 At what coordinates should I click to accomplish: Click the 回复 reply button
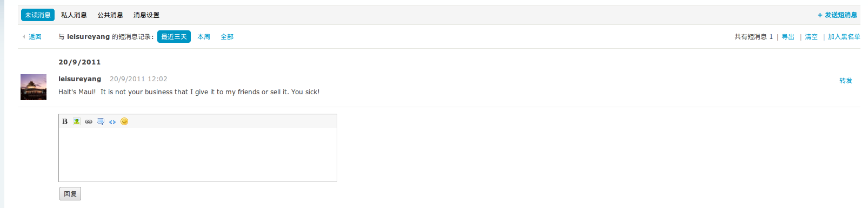(x=70, y=194)
